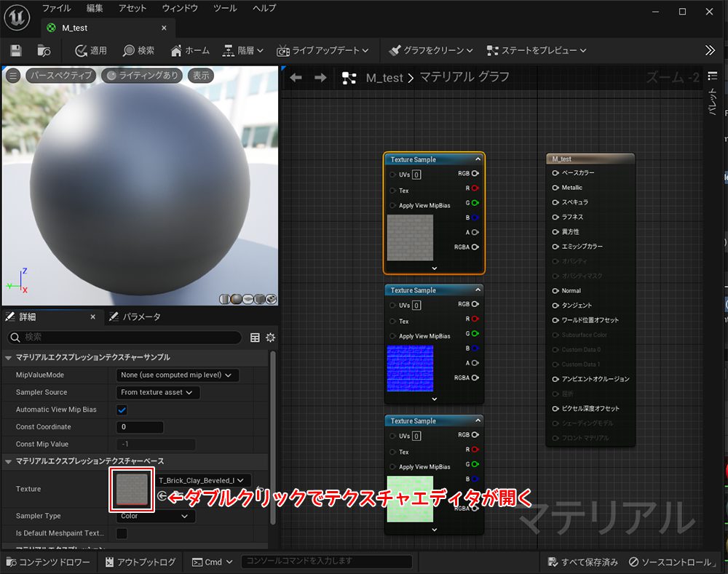Open the コンテンツドロワー (Content Drawer)
The height and width of the screenshot is (574, 728).
tap(47, 562)
